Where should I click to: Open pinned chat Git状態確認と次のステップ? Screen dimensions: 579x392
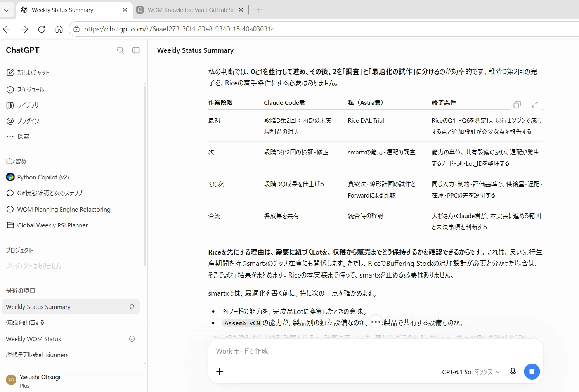coord(45,193)
